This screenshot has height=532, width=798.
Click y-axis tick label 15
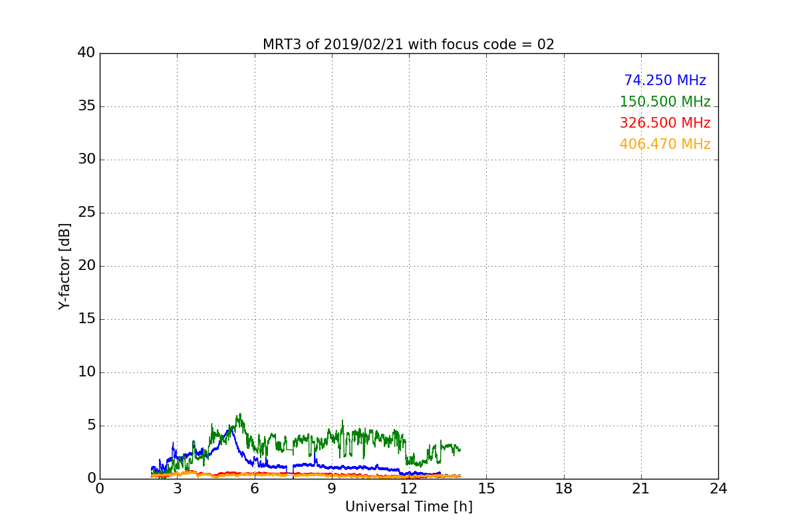(x=86, y=319)
